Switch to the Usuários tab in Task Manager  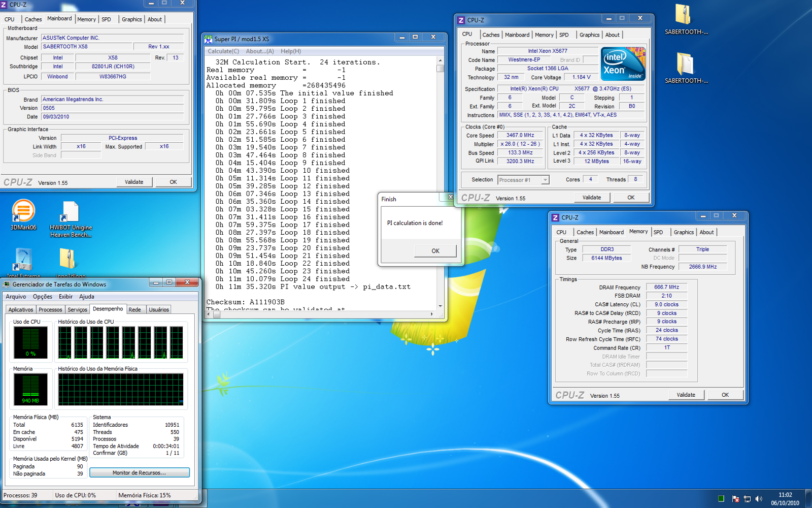[x=159, y=309]
